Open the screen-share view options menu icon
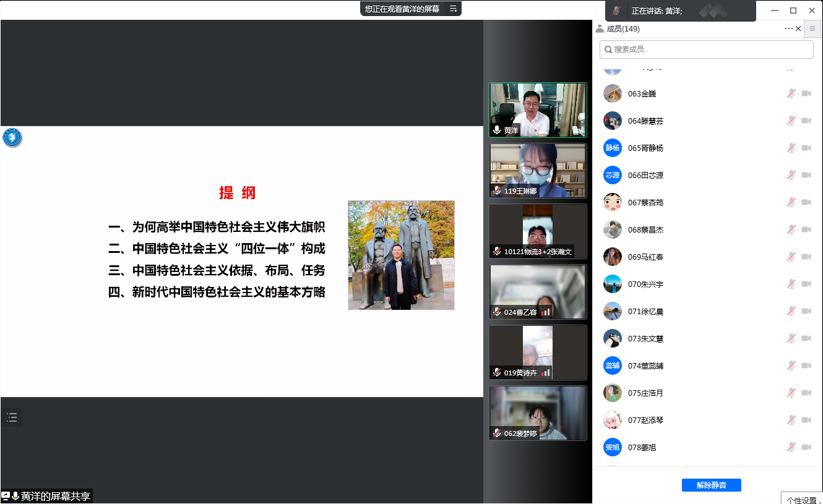The width and height of the screenshot is (823, 504). 453,9
